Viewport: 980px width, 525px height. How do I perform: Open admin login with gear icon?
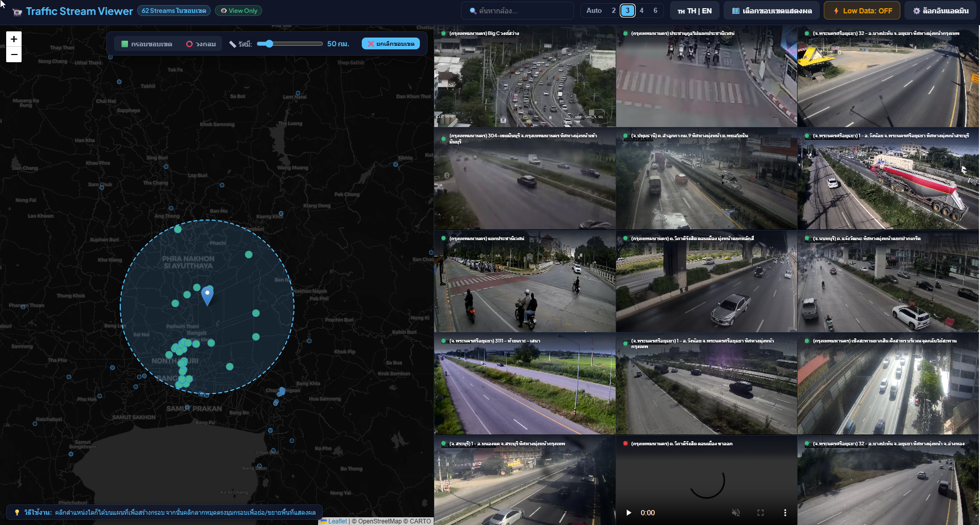940,11
